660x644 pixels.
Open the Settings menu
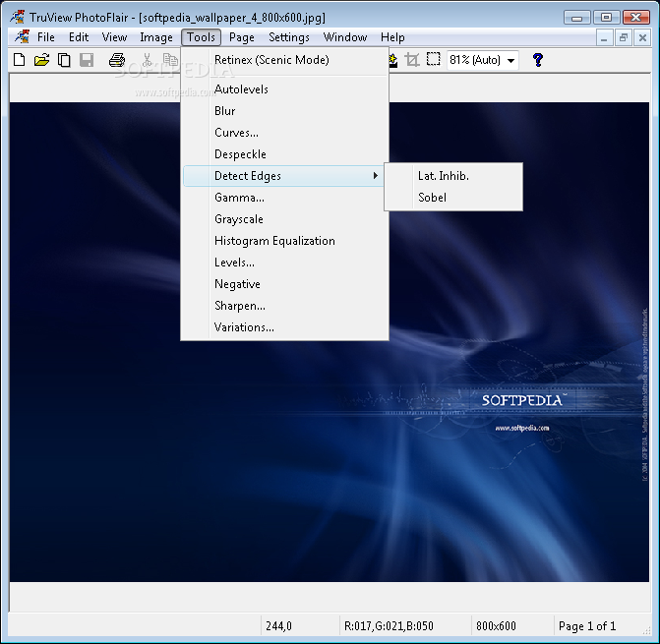pos(289,37)
